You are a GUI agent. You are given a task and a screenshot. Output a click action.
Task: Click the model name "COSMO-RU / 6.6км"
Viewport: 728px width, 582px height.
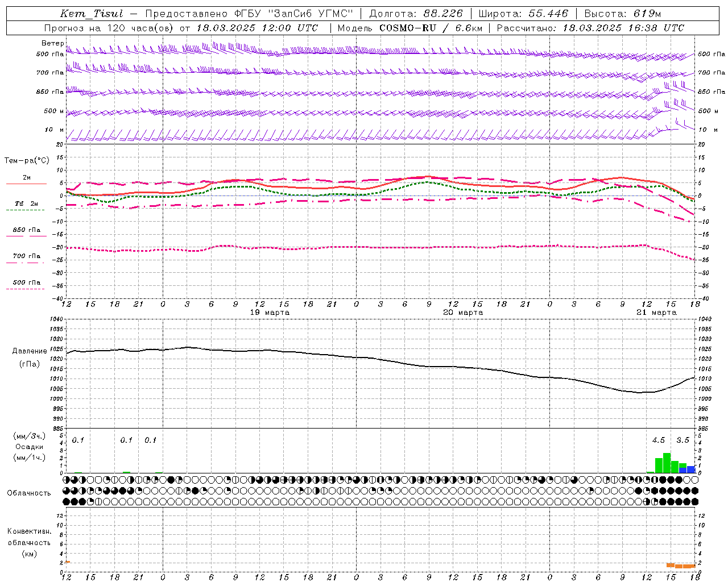coord(431,28)
